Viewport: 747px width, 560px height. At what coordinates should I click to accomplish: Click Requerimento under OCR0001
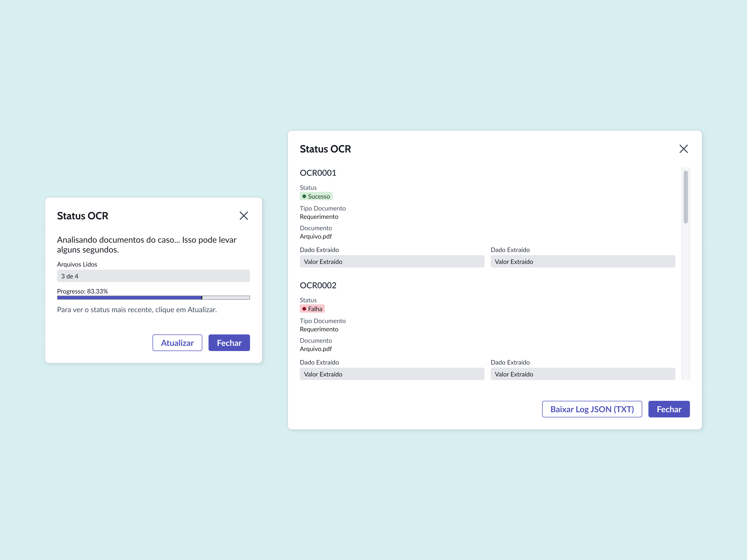(319, 217)
